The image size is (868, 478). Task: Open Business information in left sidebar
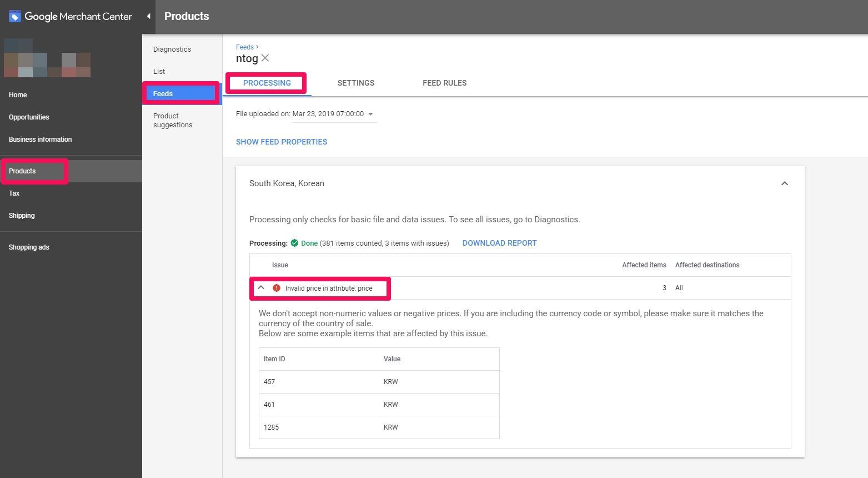[x=40, y=140]
